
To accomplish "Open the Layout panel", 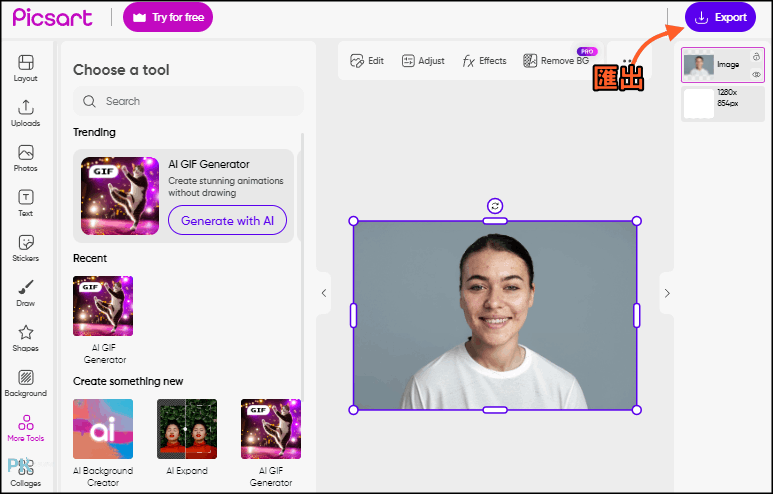I will click(26, 68).
